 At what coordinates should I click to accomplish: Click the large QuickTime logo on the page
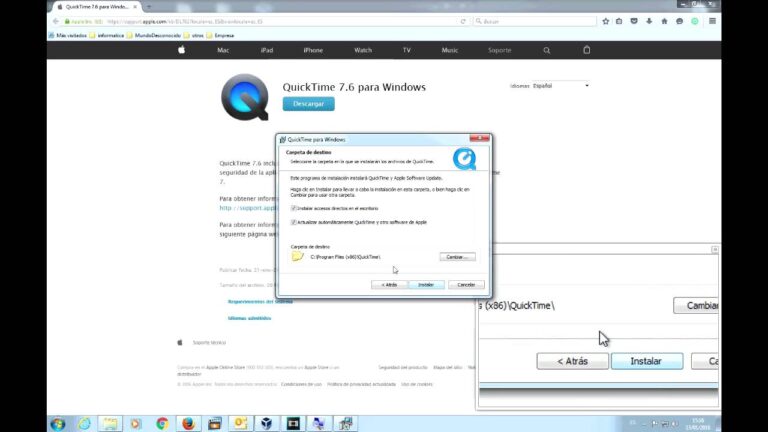[245, 97]
